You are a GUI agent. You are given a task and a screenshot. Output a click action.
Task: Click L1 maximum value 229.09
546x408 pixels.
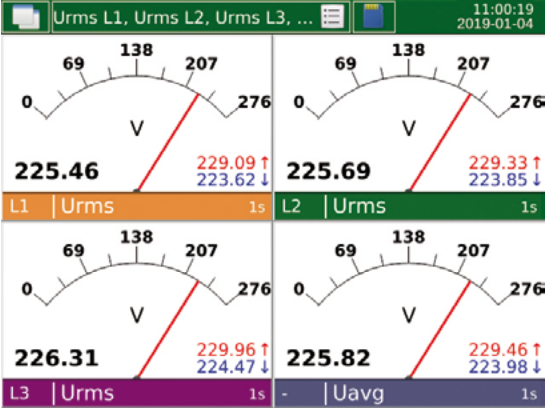(226, 163)
